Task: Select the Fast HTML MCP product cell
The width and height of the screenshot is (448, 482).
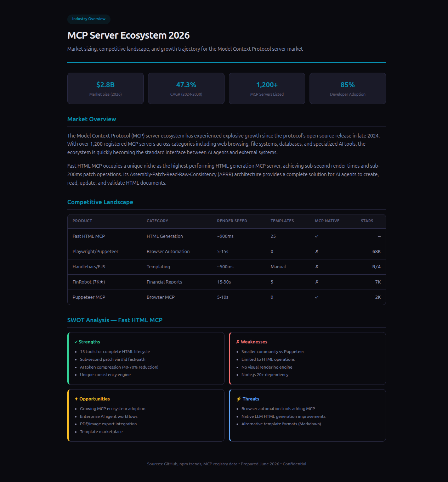Action: pyautogui.click(x=89, y=236)
